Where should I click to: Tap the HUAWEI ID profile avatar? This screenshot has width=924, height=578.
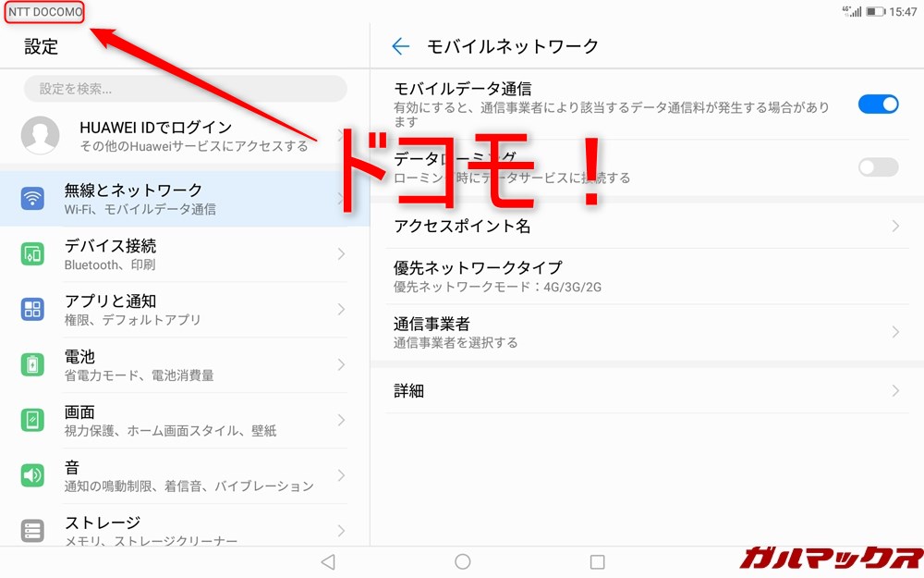click(x=41, y=136)
